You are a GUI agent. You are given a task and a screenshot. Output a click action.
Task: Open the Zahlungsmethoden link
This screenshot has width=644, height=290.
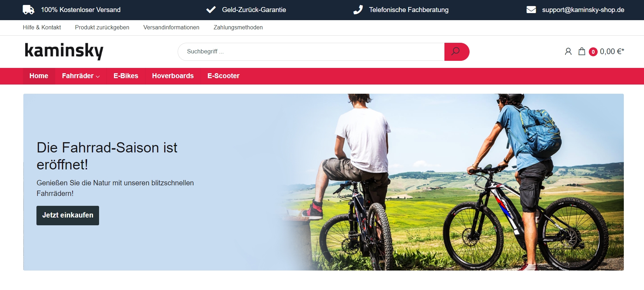point(238,28)
